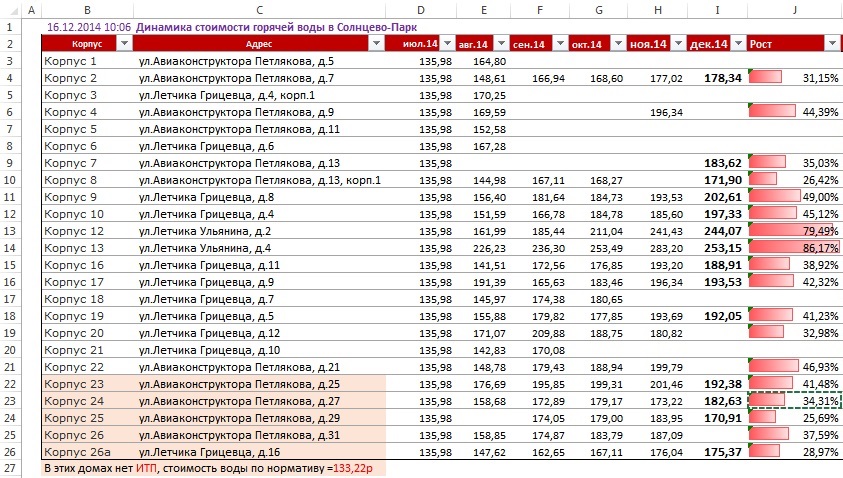The image size is (843, 478).
Task: Select row 13 header
Action: (10, 231)
